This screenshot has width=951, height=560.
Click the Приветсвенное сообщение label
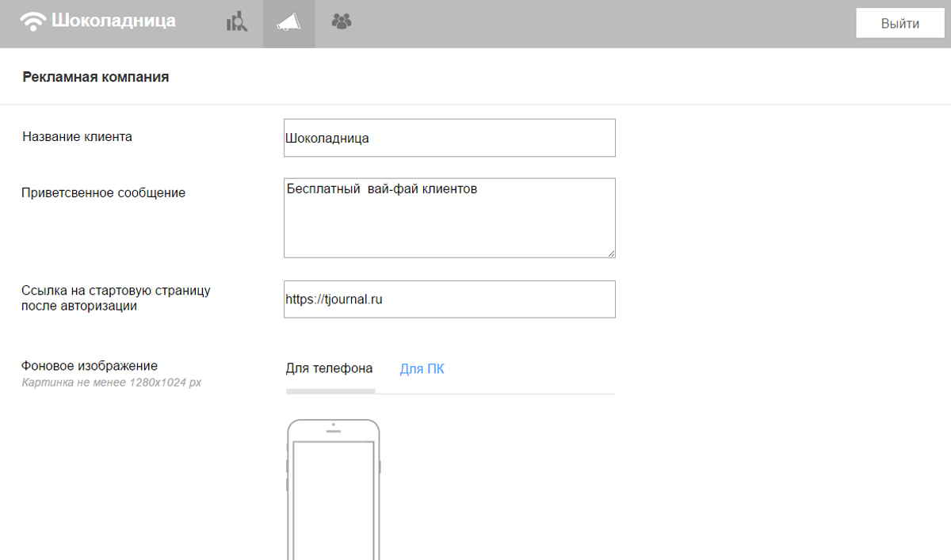(103, 192)
